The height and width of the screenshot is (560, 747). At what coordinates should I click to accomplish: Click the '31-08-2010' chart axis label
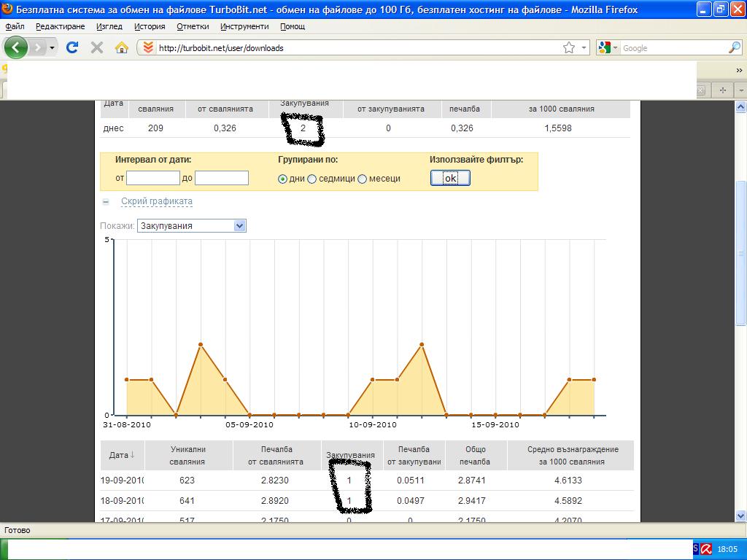click(127, 424)
